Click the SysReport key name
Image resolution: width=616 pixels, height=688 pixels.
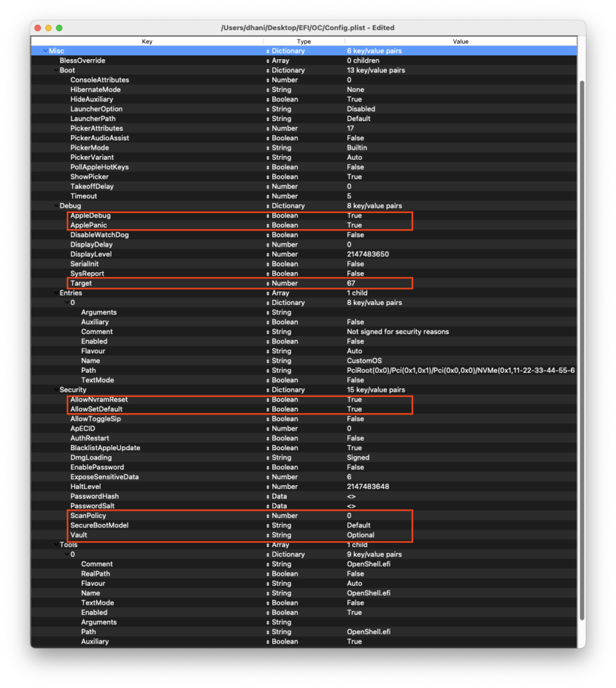[87, 273]
